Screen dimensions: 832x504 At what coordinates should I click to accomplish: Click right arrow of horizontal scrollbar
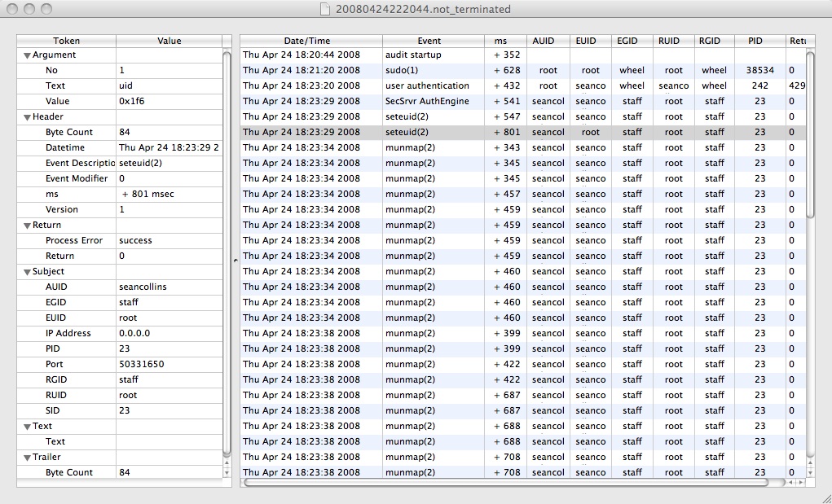[x=801, y=482]
